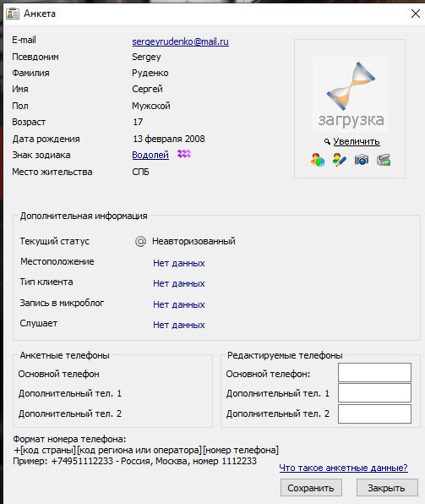Click the edit profile pencil icon

click(x=339, y=160)
